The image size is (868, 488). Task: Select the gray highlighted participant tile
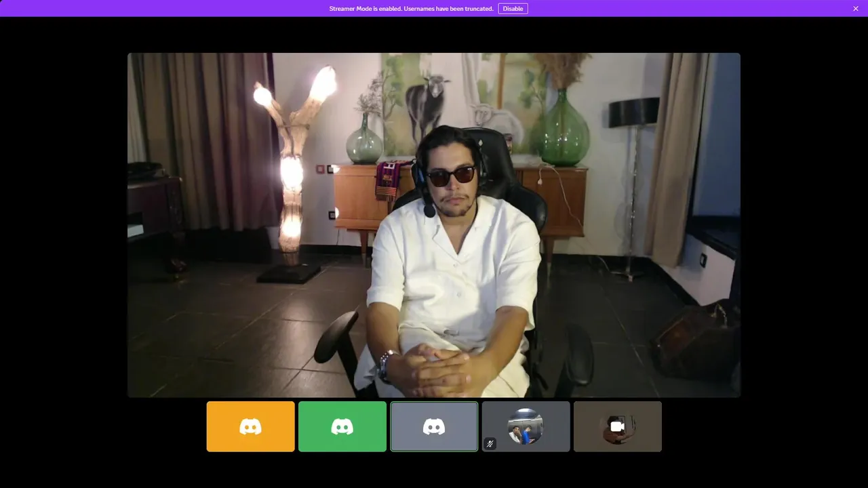pos(434,426)
